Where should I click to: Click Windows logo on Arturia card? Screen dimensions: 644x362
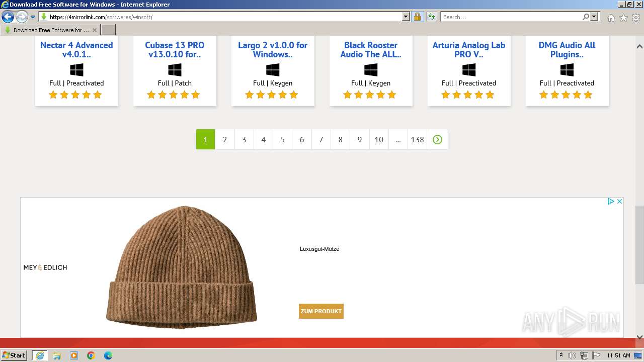tap(469, 70)
